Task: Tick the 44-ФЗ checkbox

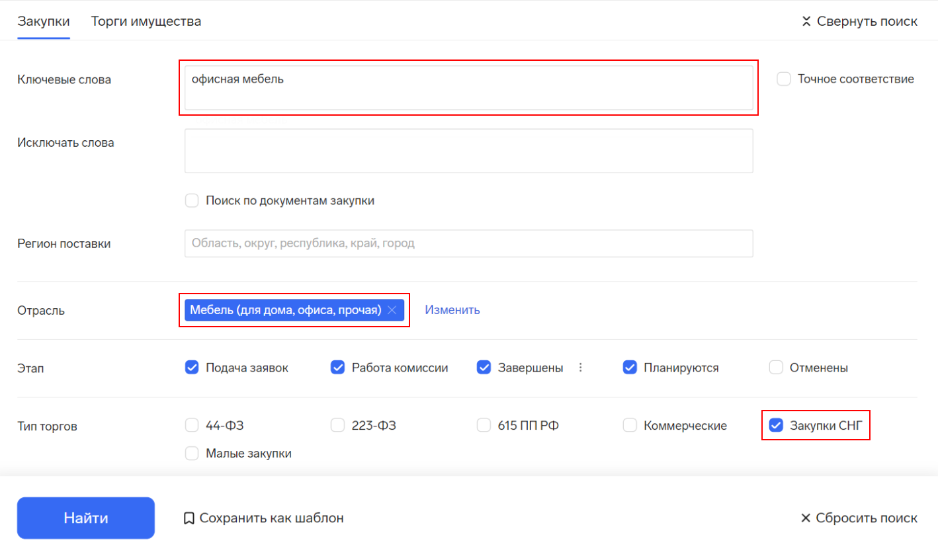Action: pos(192,426)
